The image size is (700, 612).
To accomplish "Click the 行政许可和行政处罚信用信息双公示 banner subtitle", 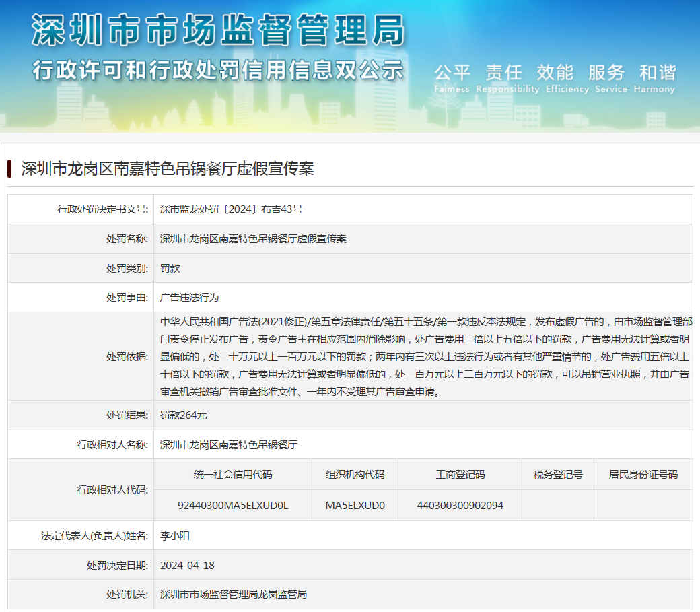I will pos(218,70).
